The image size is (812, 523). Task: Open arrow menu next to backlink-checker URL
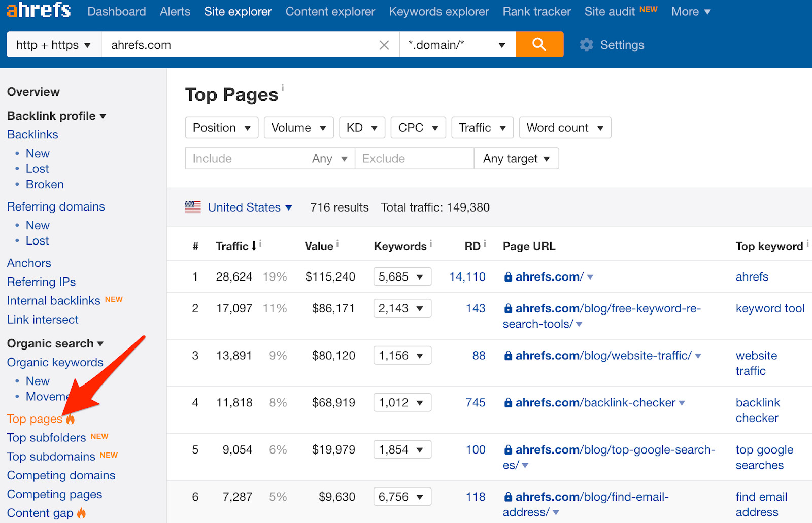(x=682, y=403)
